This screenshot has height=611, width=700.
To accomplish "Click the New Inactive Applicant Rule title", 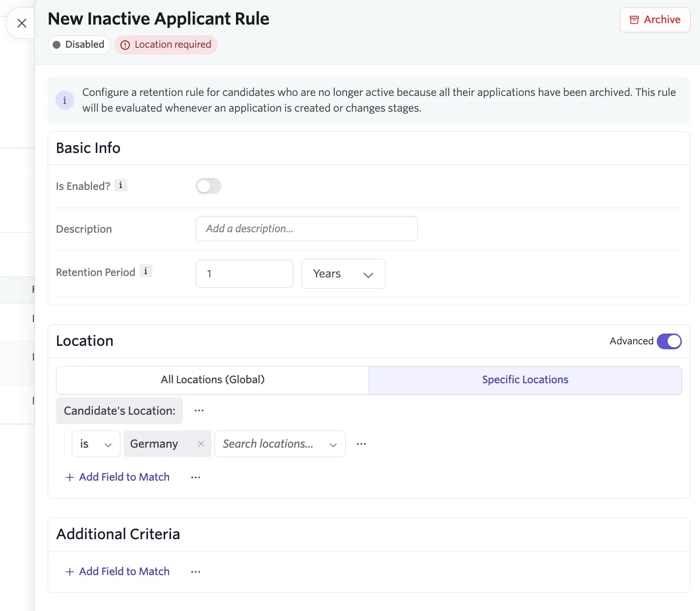I will 158,19.
